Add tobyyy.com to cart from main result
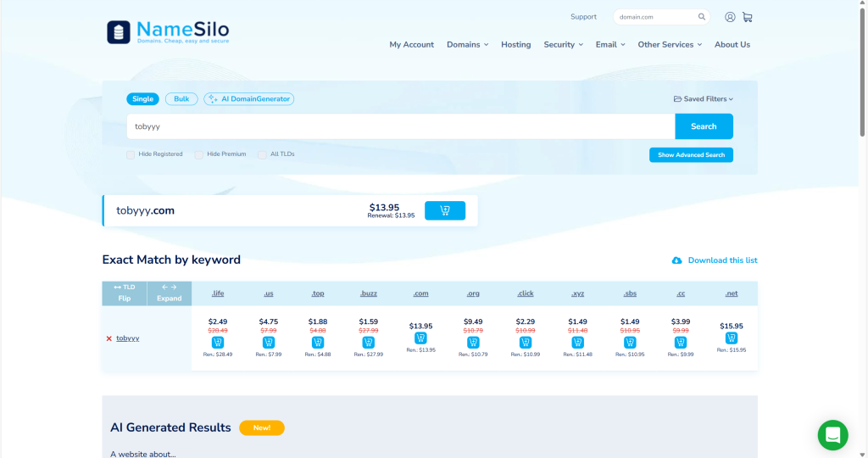Screen dimensions: 868x458 [x=445, y=210]
